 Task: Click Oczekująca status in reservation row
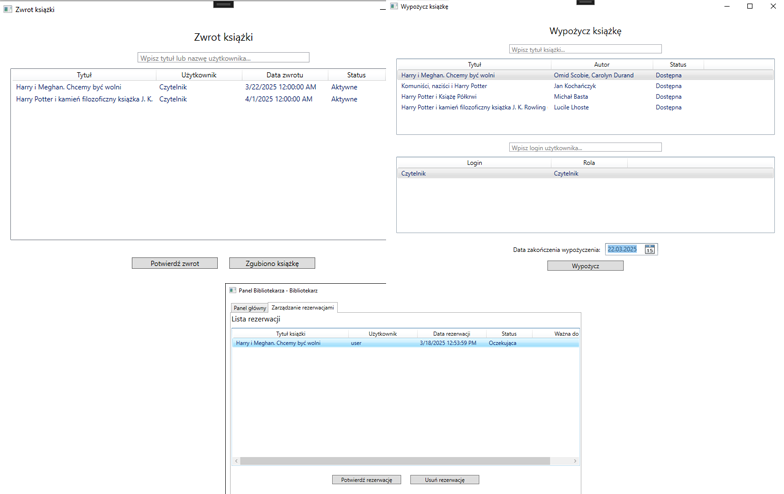tap(502, 343)
